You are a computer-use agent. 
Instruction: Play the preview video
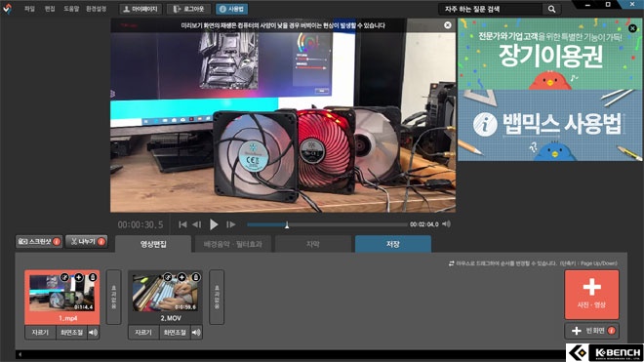coord(214,224)
